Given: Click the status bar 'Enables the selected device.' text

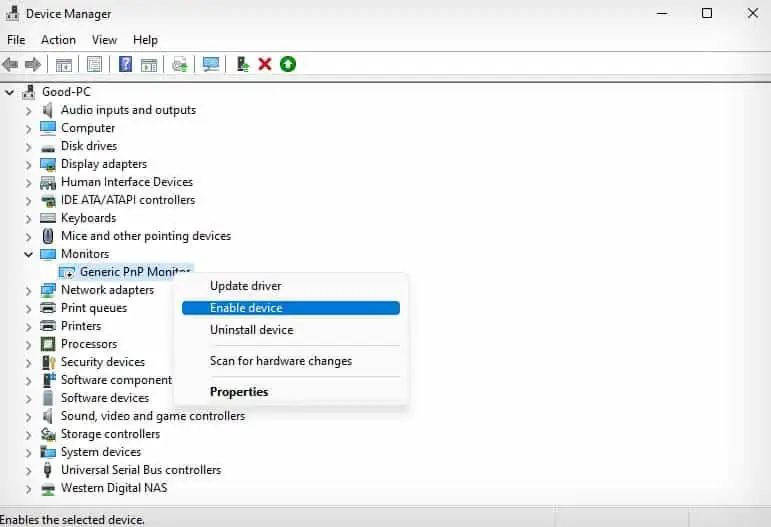Looking at the screenshot, I should pos(72,519).
